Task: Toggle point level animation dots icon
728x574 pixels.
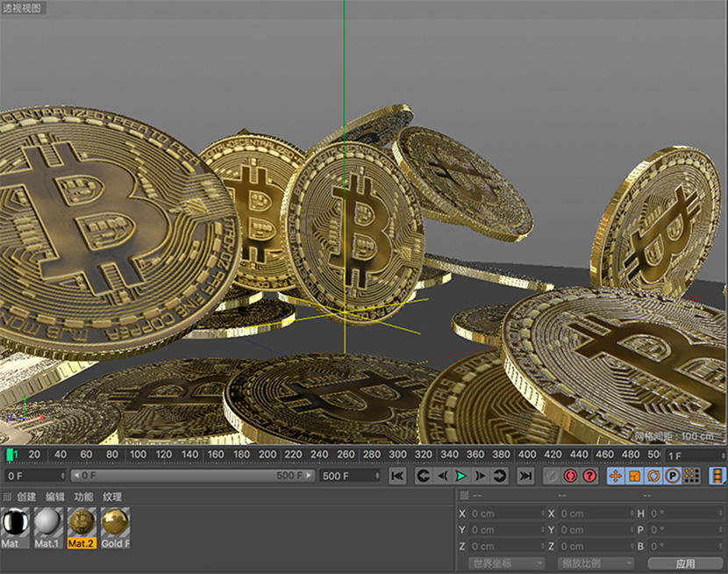Action: click(x=692, y=476)
